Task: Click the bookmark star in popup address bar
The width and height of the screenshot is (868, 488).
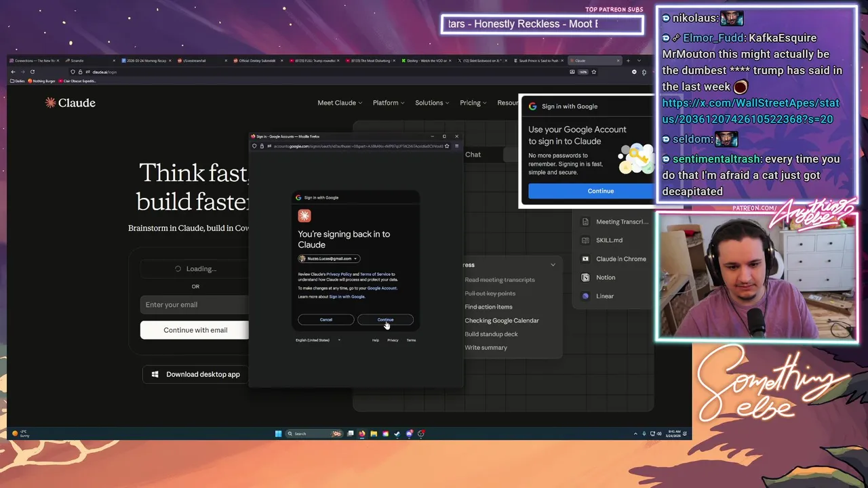Action: pos(447,146)
